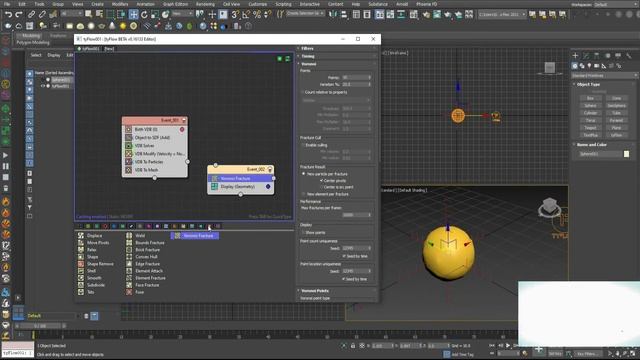Screen dimensions: 640x360
Task: Select Display (Geometry) operator in Event_002
Action: coord(241,187)
